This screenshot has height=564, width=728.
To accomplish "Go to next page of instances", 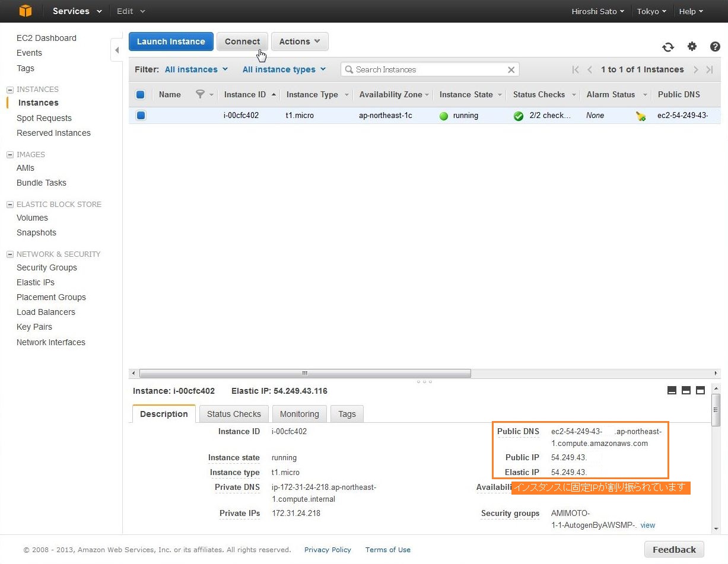I will coord(695,69).
